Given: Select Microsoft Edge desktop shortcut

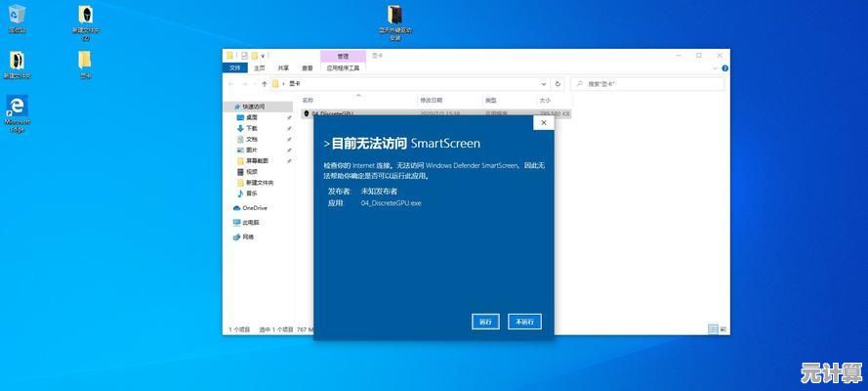Looking at the screenshot, I should click(17, 112).
